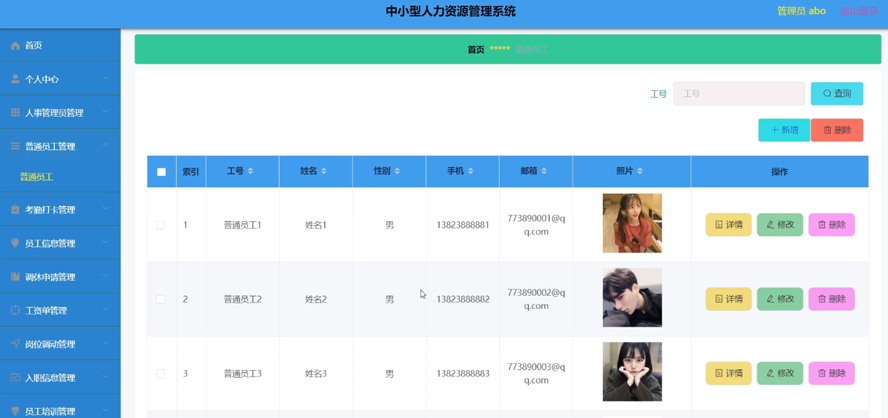Click the 查询 search button
Viewport: 888px width, 418px height.
coord(836,94)
